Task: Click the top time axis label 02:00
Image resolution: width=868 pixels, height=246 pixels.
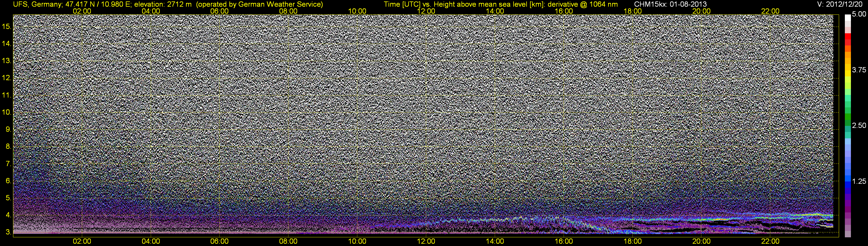Action: click(82, 11)
